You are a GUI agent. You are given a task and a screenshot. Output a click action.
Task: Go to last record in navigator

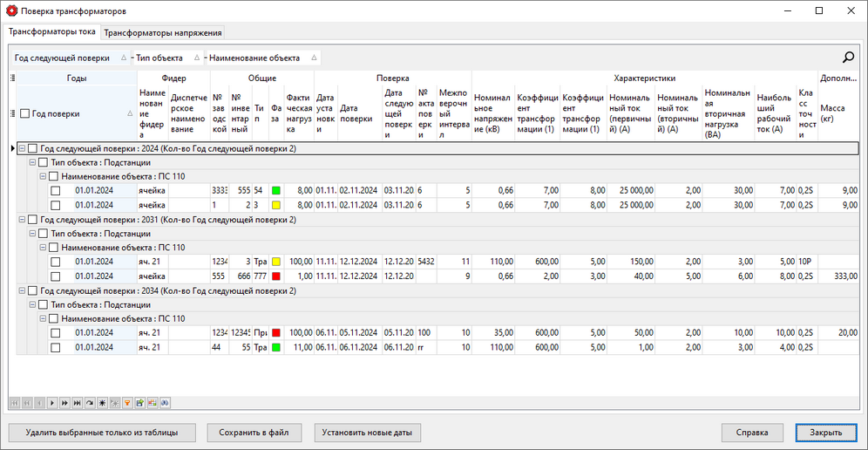point(77,403)
